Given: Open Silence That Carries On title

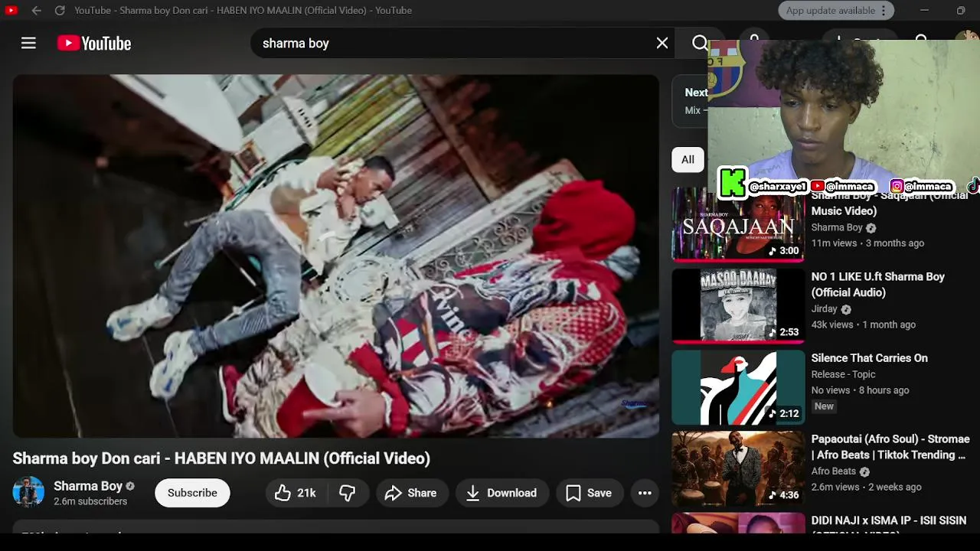Looking at the screenshot, I should [x=869, y=358].
